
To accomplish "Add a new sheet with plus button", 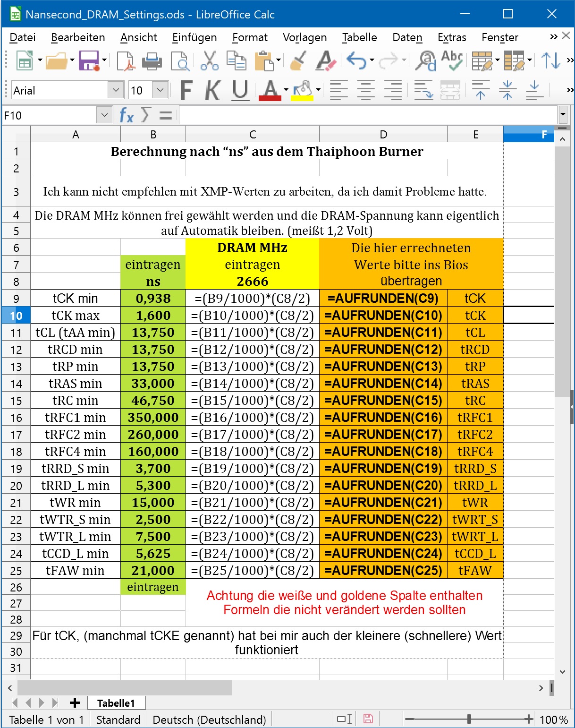I will (x=75, y=703).
